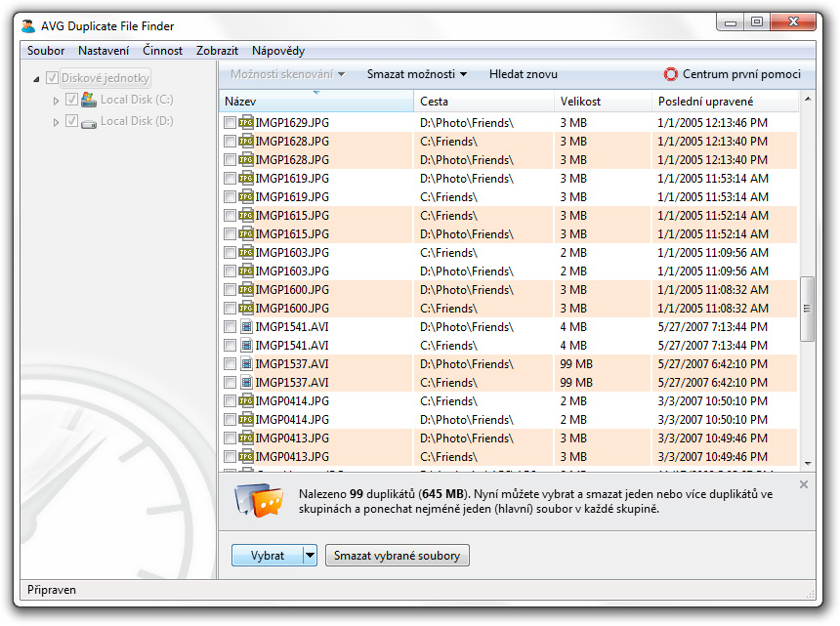Click video icon of IMGP1537.AVI in D:\Photo\Friends\
The height and width of the screenshot is (626, 840).
246,364
